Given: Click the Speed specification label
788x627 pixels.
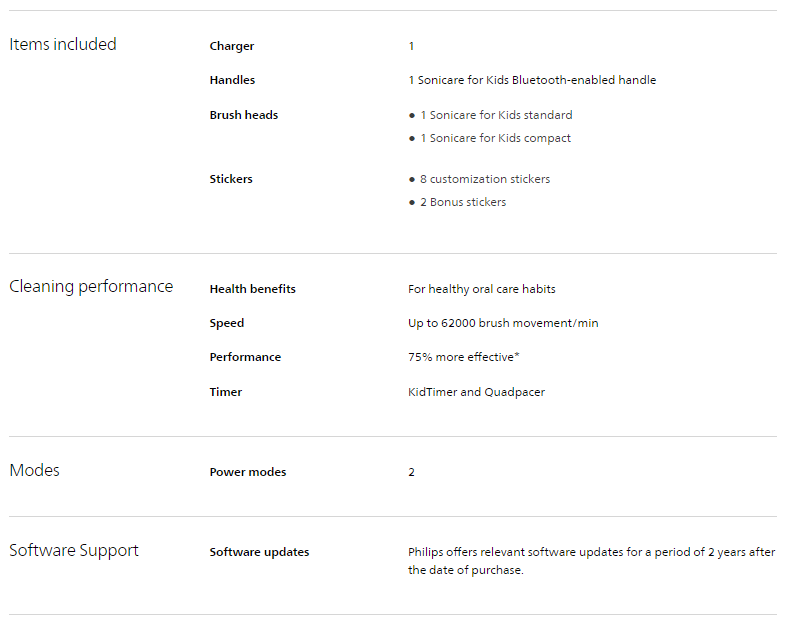Looking at the screenshot, I should pos(227,323).
